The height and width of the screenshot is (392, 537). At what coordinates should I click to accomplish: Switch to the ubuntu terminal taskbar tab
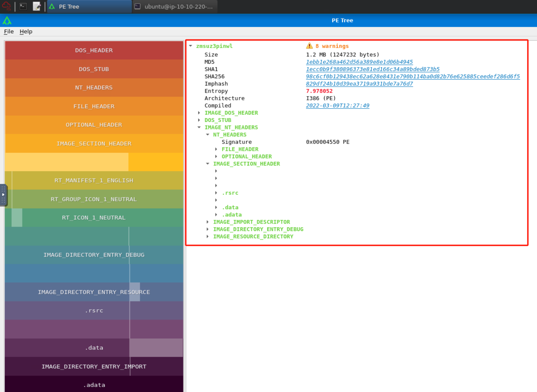[175, 7]
